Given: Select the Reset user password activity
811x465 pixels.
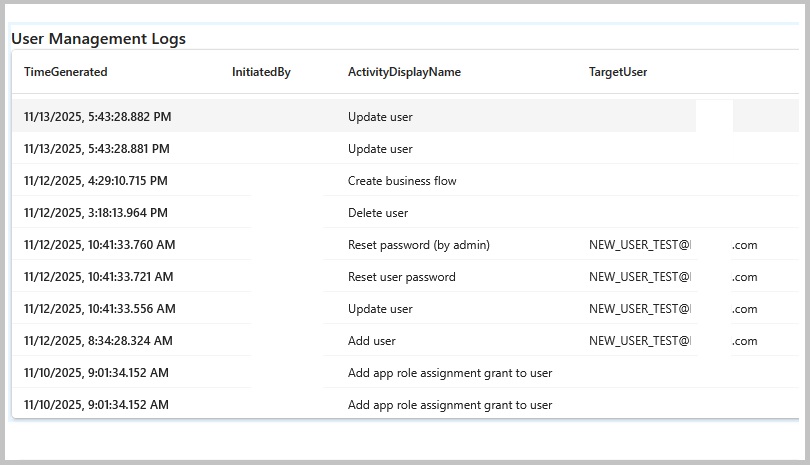Looking at the screenshot, I should pos(402,277).
